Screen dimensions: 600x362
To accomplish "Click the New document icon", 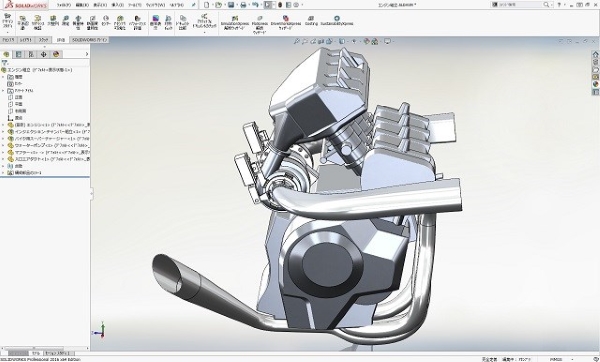I will 207,5.
